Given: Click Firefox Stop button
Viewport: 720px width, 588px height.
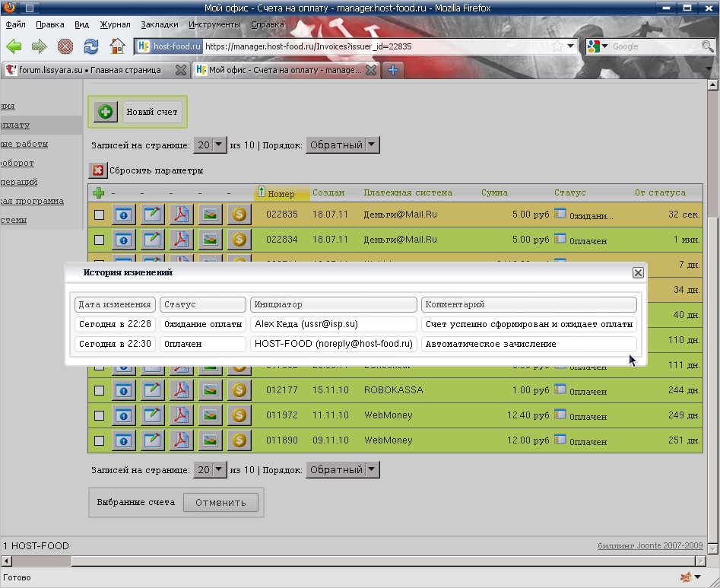Looking at the screenshot, I should (65, 46).
